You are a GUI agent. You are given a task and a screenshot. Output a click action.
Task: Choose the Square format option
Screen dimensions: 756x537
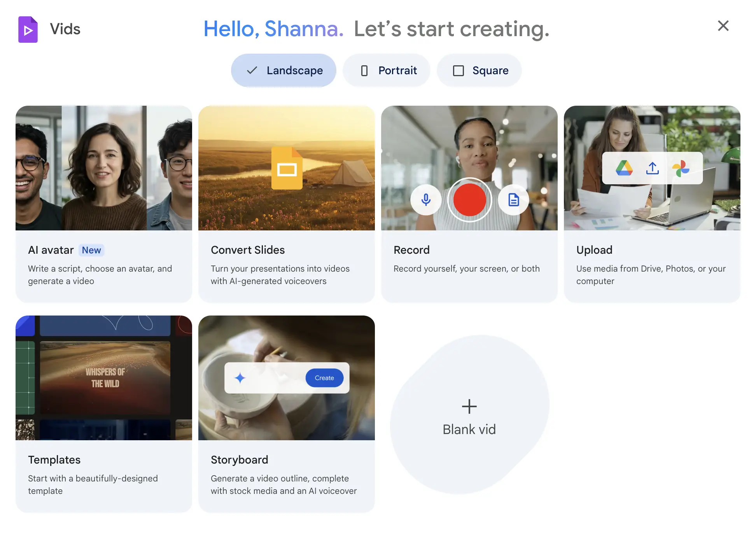point(479,70)
